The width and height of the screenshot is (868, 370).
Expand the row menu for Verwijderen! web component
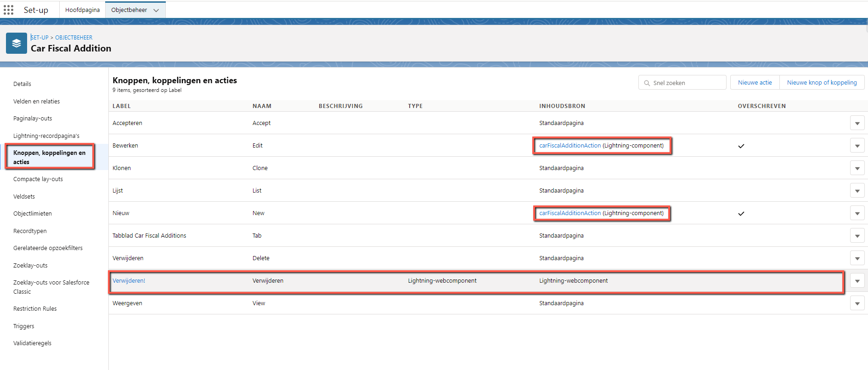point(857,281)
